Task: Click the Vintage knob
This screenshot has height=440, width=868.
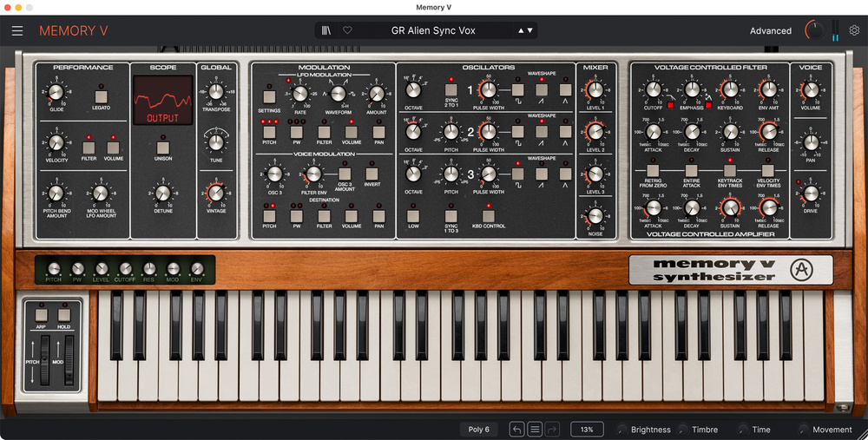Action: (x=216, y=193)
